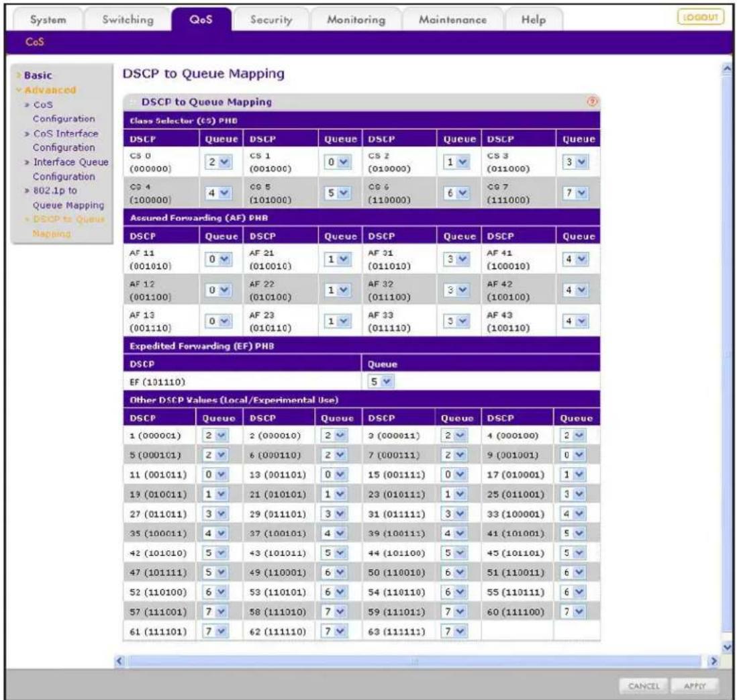Open queue dropdown for CS 4
Viewport: 737px width, 700px height.
(219, 193)
